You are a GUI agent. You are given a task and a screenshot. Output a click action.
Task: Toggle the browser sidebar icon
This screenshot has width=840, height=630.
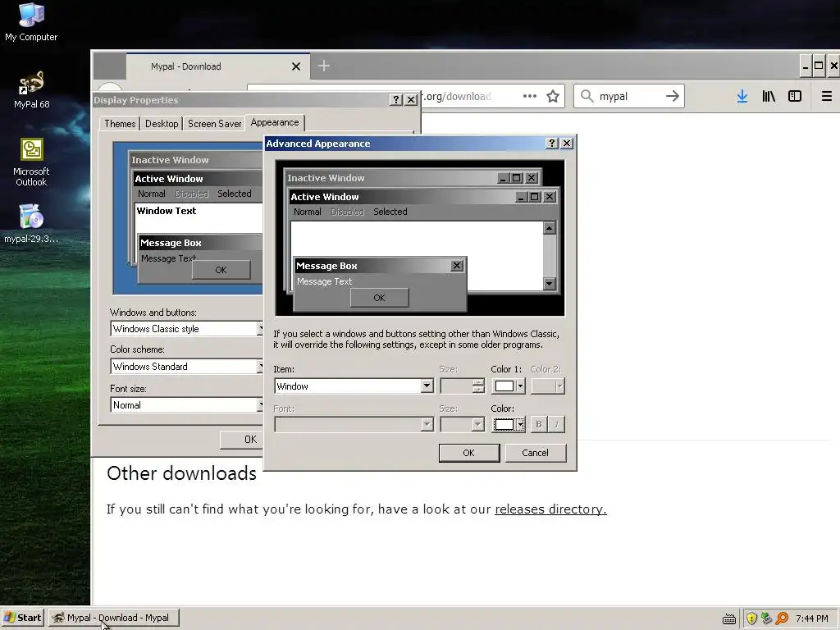point(794,97)
